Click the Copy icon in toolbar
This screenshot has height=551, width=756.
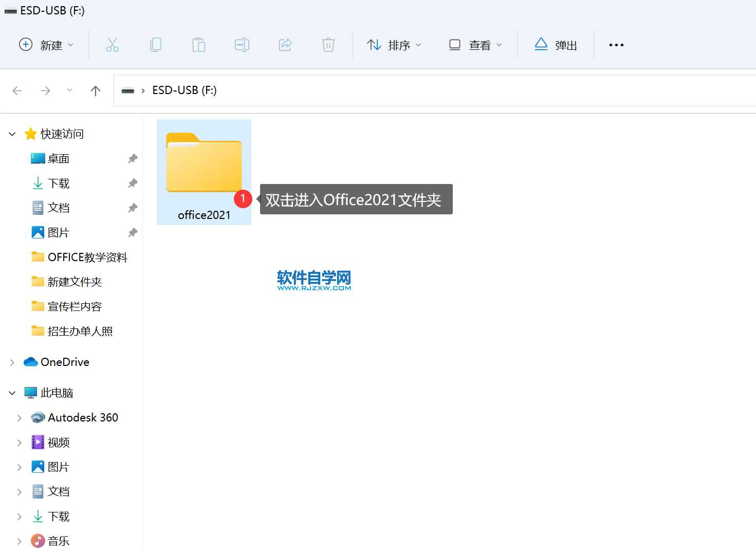click(155, 45)
